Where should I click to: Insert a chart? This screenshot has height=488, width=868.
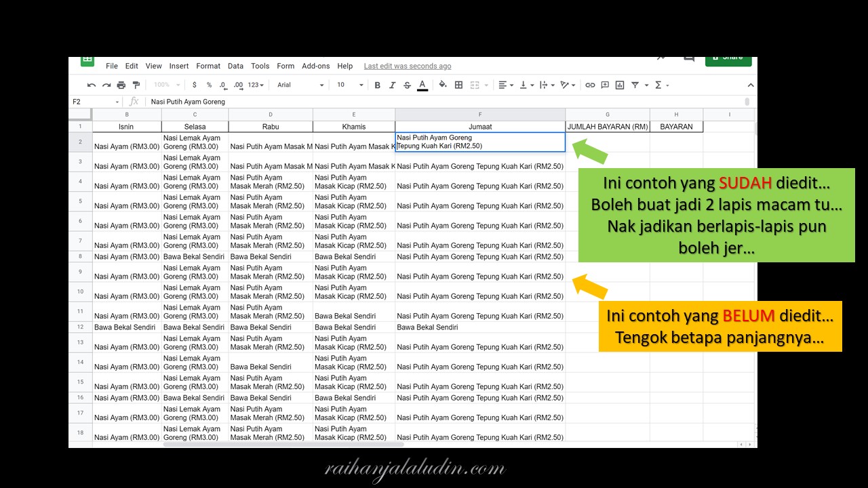tap(620, 85)
